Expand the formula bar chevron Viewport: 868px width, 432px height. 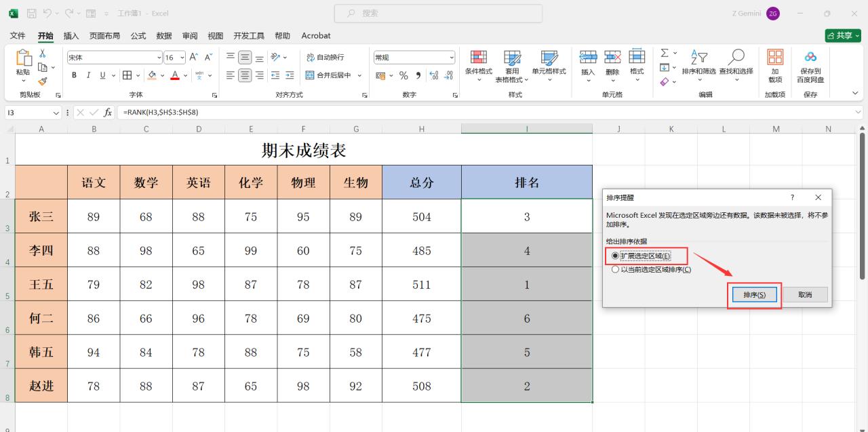(x=859, y=112)
